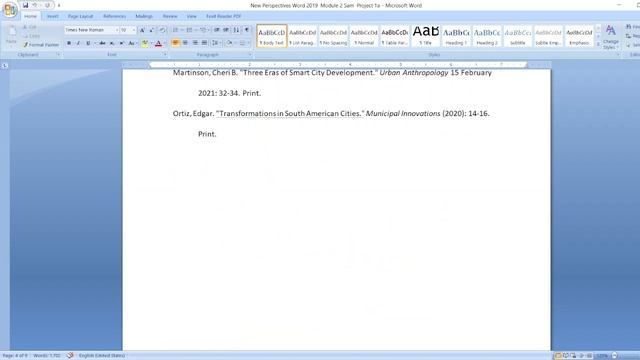The image size is (640, 360).
Task: Toggle bold formatting
Action: point(69,43)
